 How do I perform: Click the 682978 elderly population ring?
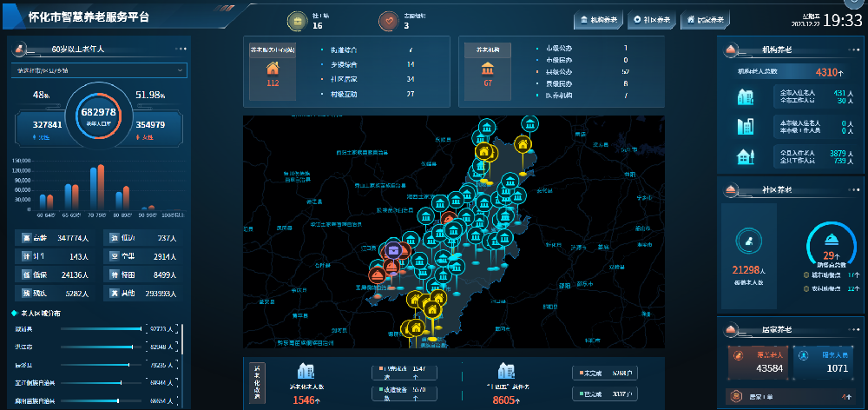point(98,115)
